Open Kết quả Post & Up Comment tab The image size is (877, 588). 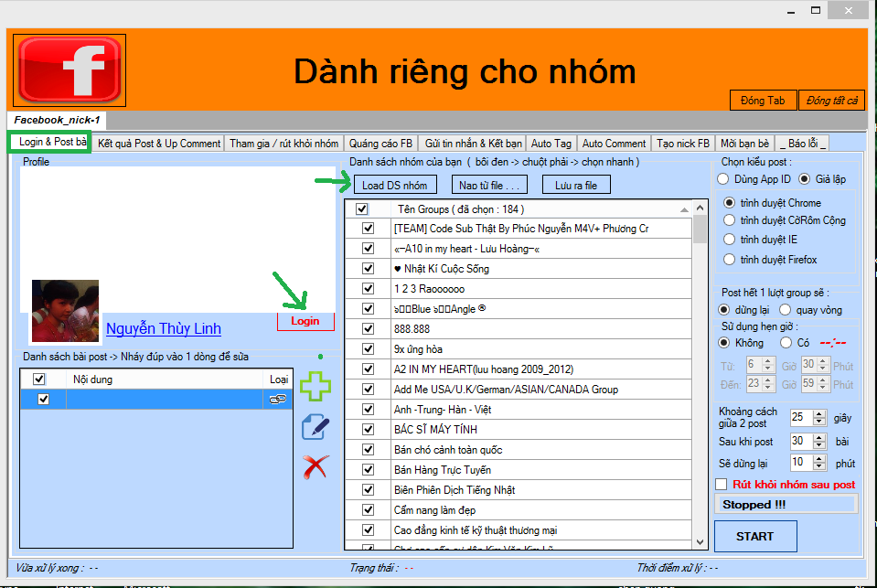click(159, 144)
